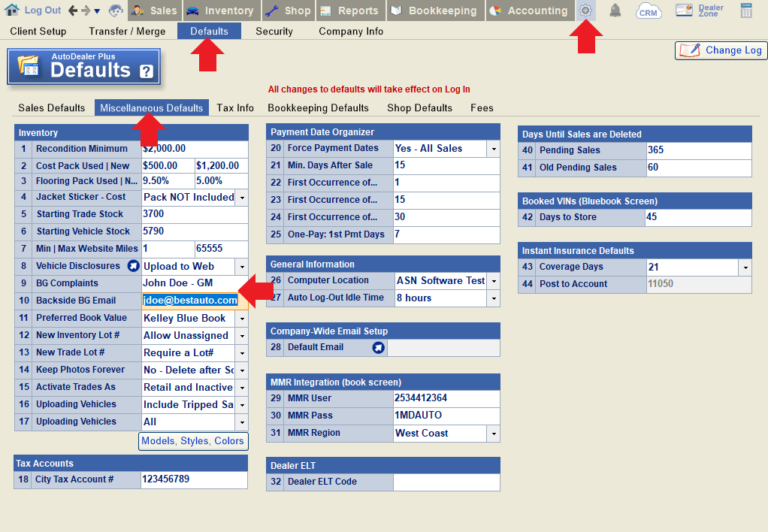Click the Default Email input field

443,348
